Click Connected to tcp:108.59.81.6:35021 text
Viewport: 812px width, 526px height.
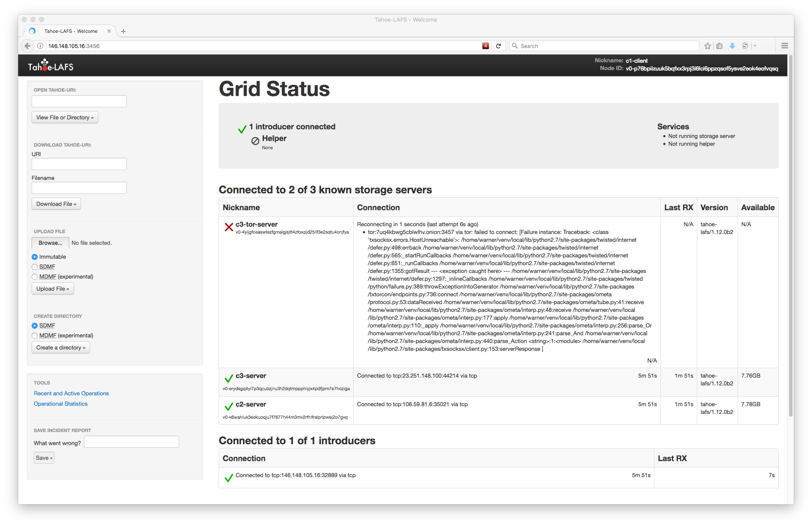[x=412, y=404]
